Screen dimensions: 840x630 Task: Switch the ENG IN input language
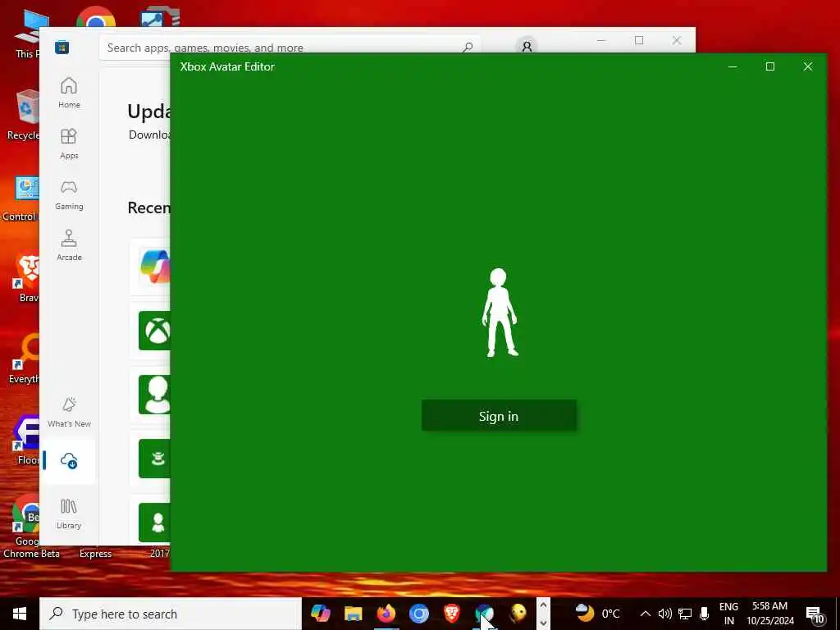(728, 614)
